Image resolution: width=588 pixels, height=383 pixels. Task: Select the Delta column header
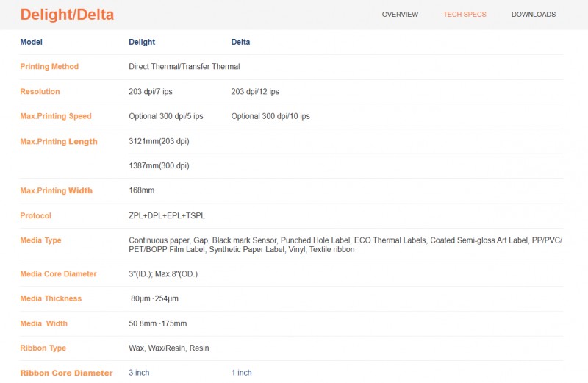[240, 42]
